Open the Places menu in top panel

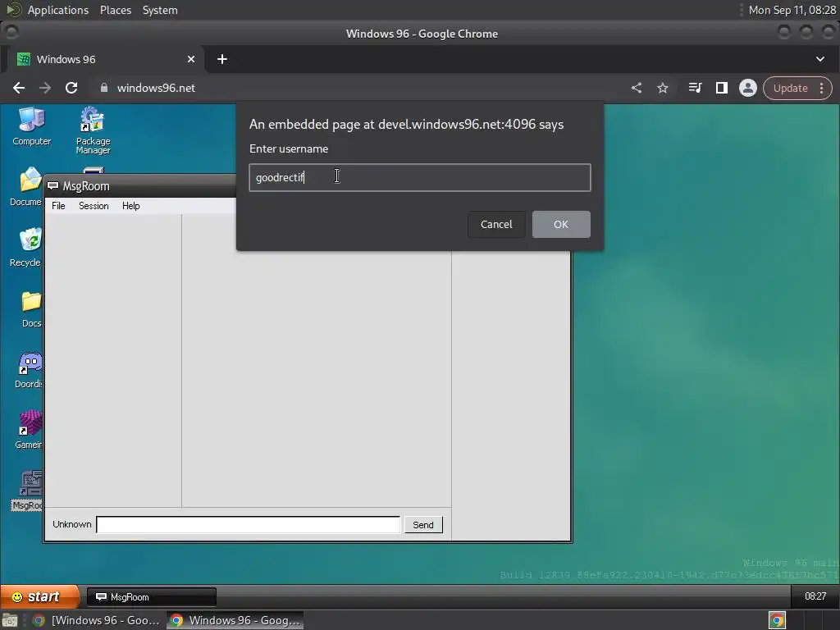click(x=116, y=10)
